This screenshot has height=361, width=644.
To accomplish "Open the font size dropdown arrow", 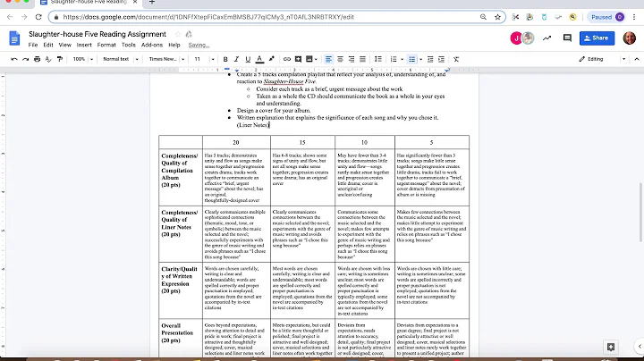I will coord(212,59).
